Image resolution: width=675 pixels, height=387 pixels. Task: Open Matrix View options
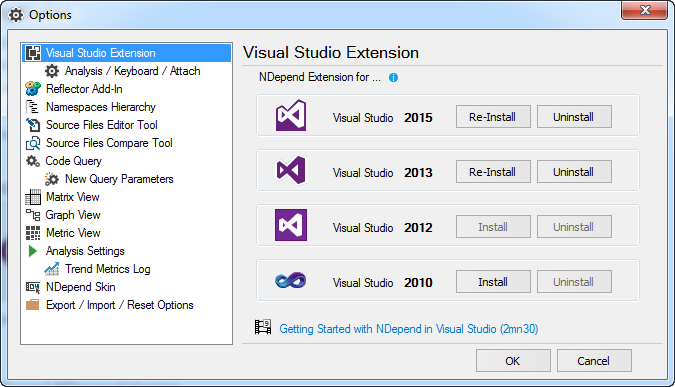click(x=73, y=197)
